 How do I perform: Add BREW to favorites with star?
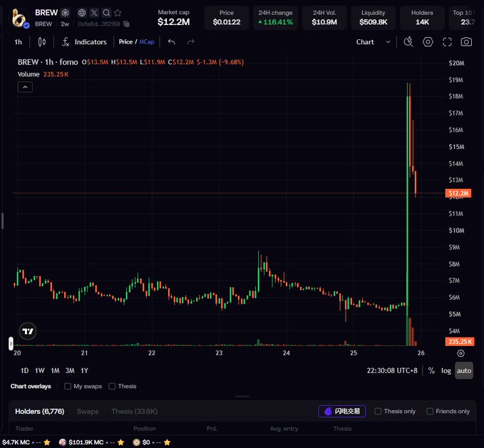[118, 13]
